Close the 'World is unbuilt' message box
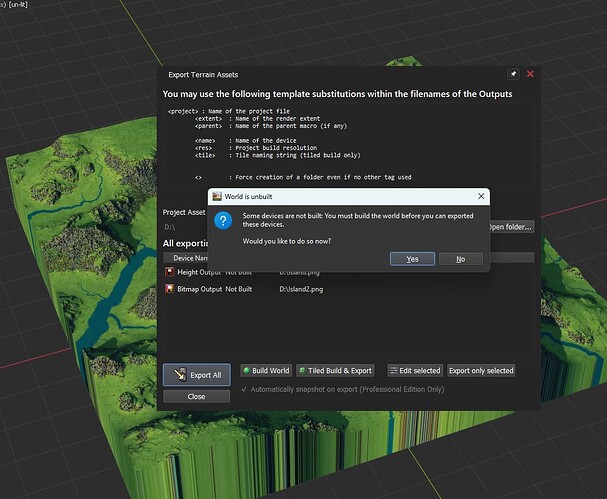Image resolution: width=607 pixels, height=499 pixels. [x=481, y=195]
